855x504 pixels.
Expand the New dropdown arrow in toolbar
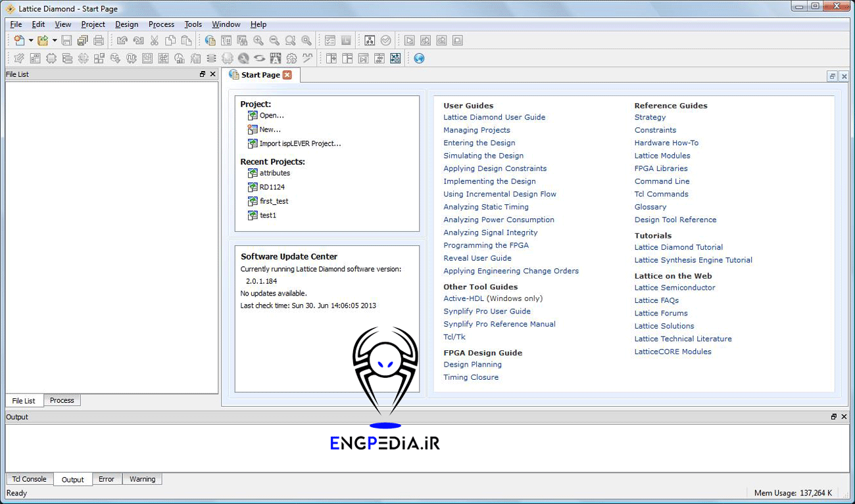click(x=31, y=41)
